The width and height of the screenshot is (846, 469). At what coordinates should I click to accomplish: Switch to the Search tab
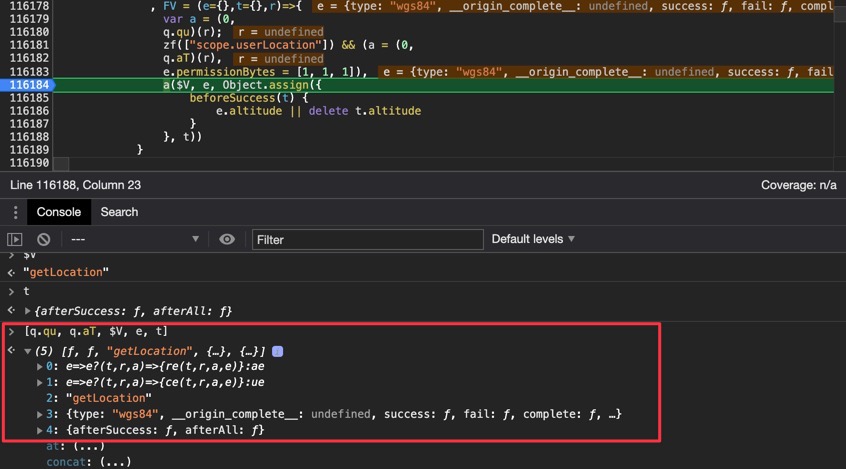[119, 212]
